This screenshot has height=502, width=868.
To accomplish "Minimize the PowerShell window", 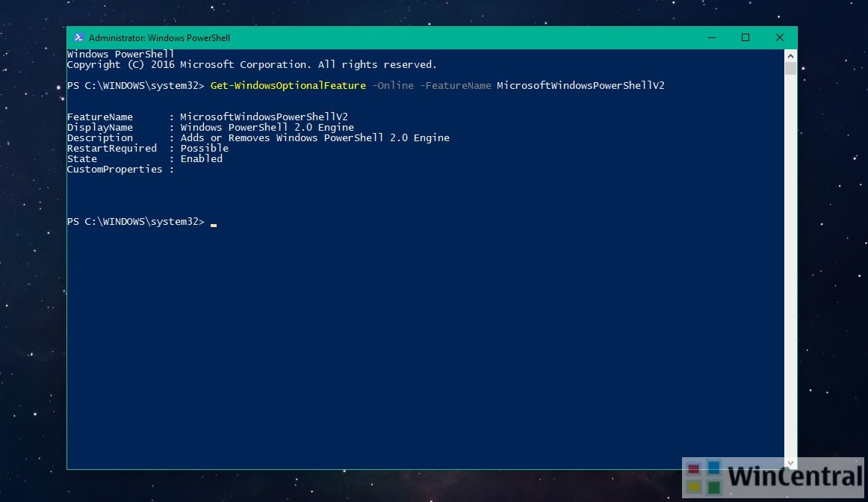I will coord(712,37).
